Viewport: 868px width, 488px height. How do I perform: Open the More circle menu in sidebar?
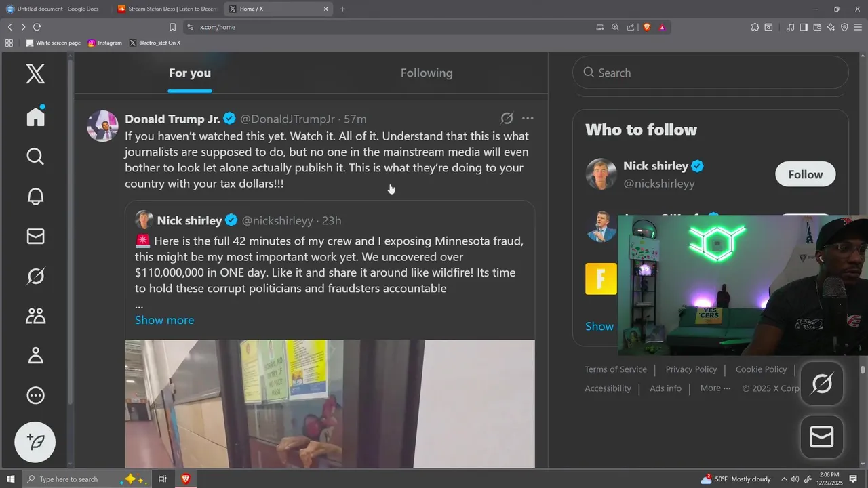(x=35, y=395)
